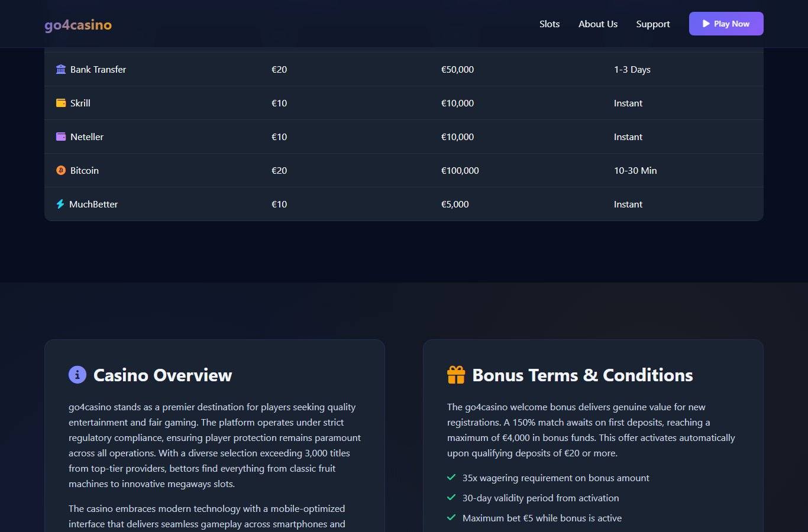808x532 pixels.
Task: Click the 1-3 Days processing time
Action: (632, 69)
